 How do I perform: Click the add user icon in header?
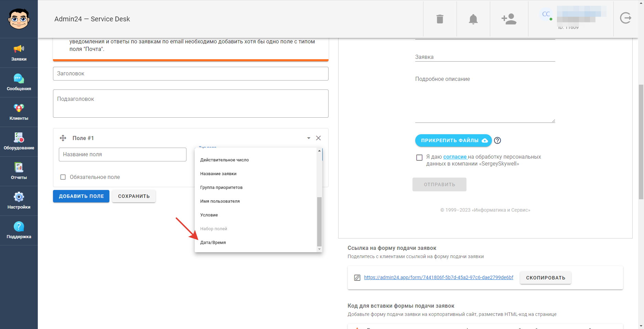click(x=509, y=19)
